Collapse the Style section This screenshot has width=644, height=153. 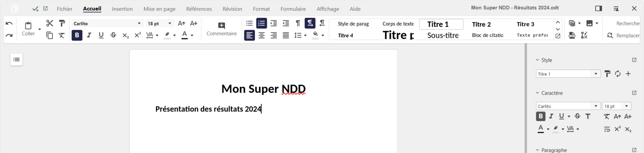point(537,60)
